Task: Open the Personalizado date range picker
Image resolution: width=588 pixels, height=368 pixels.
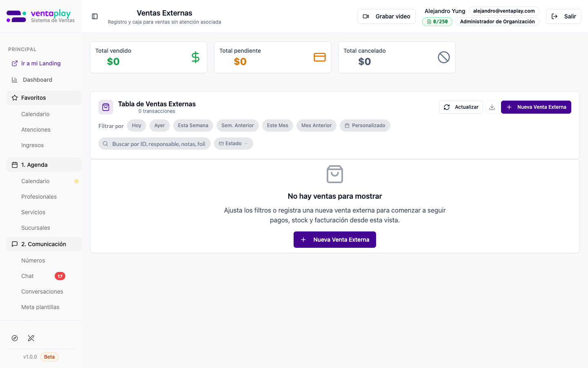Action: coord(365,126)
